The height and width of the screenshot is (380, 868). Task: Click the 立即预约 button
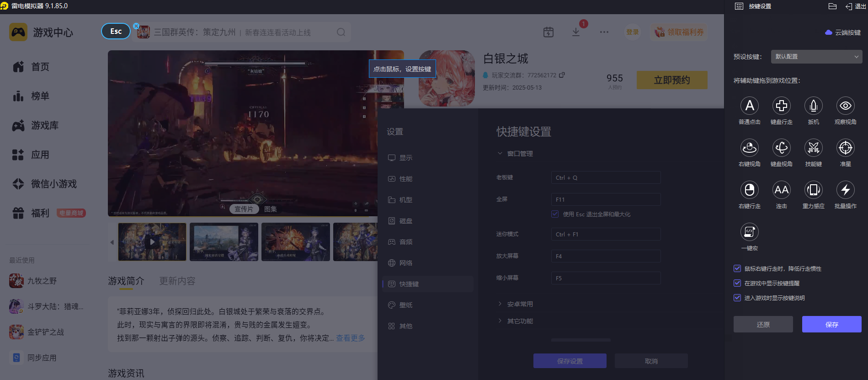(x=672, y=80)
